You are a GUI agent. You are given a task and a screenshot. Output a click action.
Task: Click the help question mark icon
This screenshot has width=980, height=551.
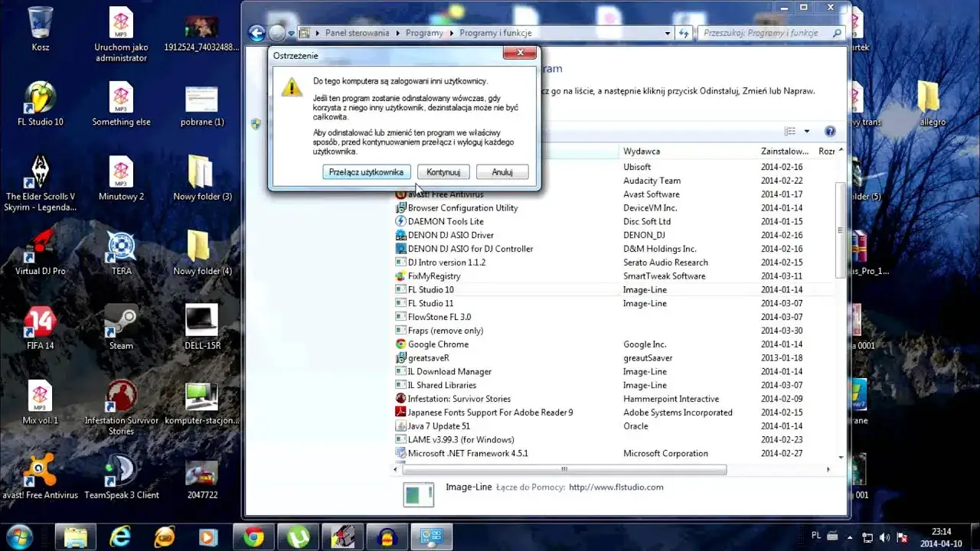tap(829, 132)
